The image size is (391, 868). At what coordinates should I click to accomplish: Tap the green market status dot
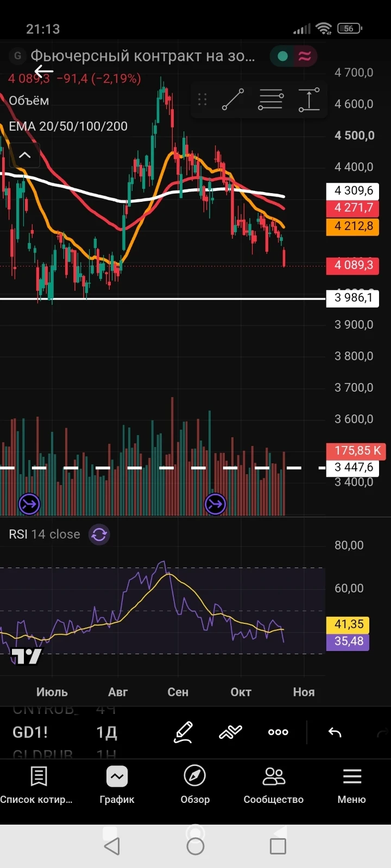[282, 56]
